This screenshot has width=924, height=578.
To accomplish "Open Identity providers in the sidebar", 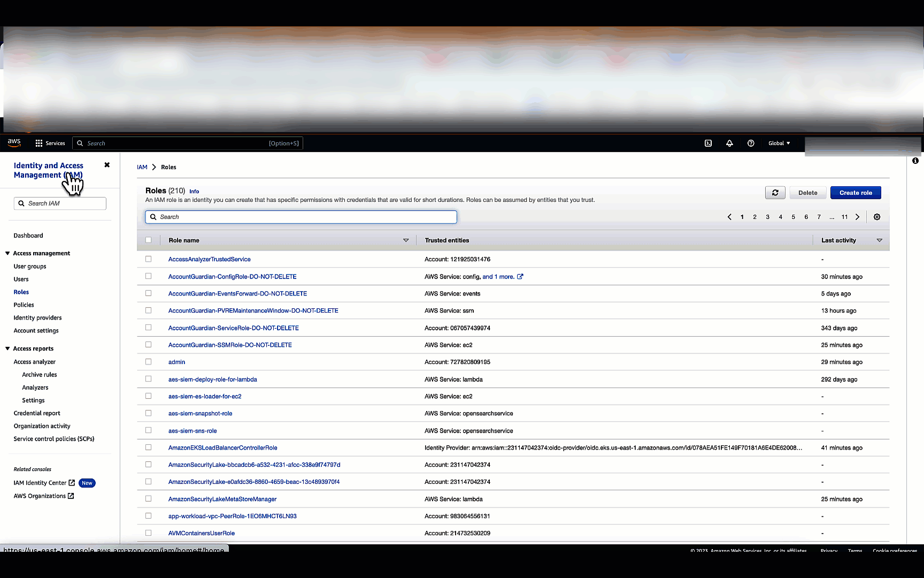I will pyautogui.click(x=38, y=318).
